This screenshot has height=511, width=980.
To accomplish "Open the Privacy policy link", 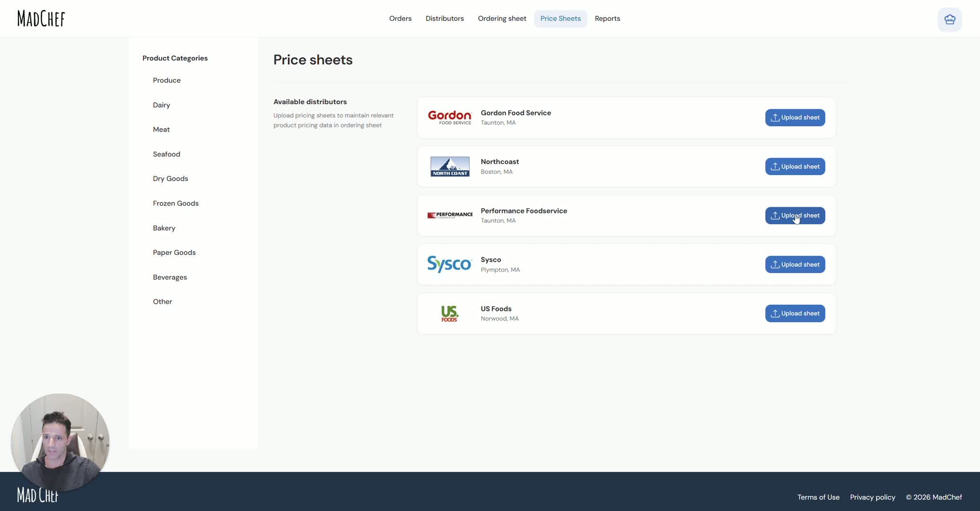I will coord(873,497).
